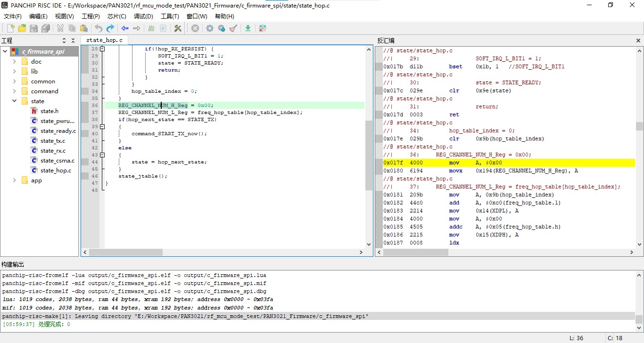Screen dimensions: 644x343
Task: Expand the app folder node
Action: (14, 180)
